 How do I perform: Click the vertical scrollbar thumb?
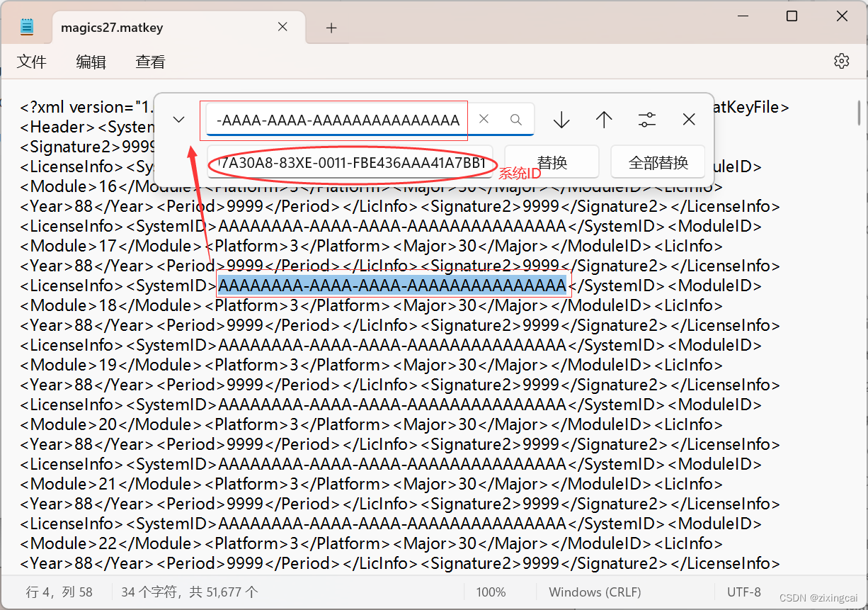(860, 112)
